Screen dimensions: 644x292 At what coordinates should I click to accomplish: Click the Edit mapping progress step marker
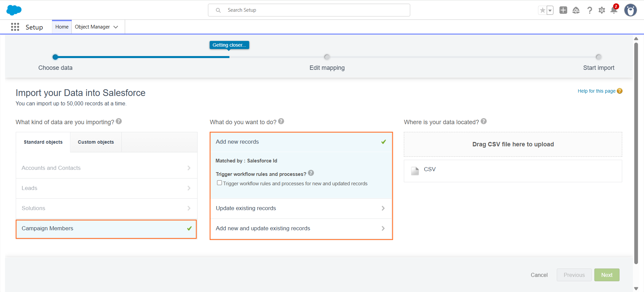coord(327,57)
